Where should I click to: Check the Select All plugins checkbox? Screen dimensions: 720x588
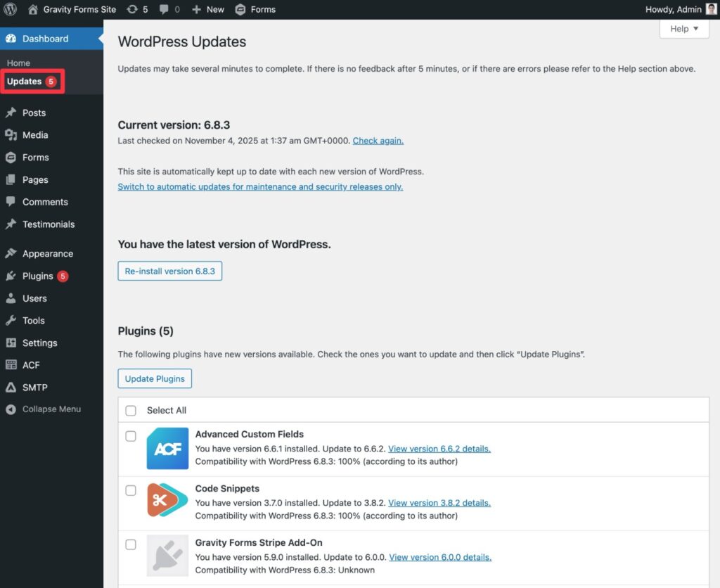coord(131,410)
